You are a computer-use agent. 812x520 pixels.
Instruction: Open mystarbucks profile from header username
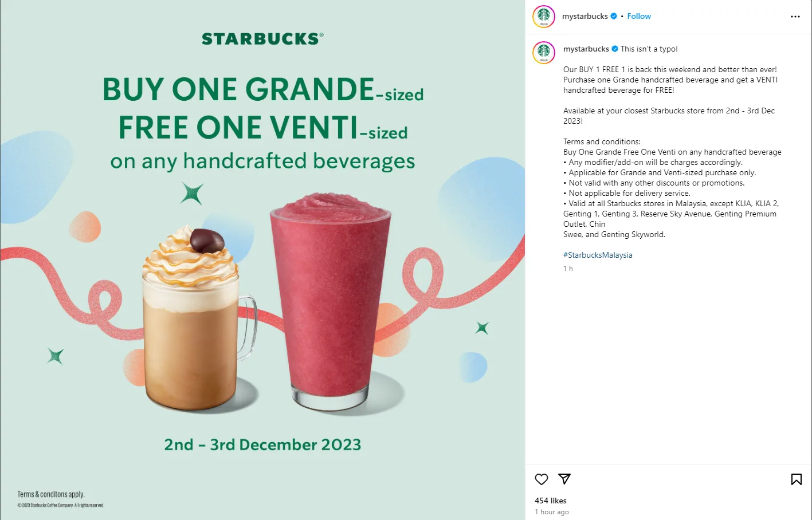coord(585,17)
